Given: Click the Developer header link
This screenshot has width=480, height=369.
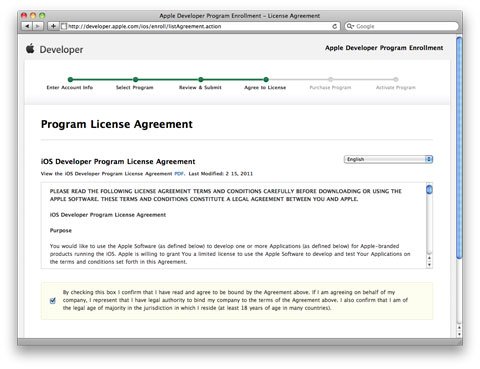Looking at the screenshot, I should (61, 50).
